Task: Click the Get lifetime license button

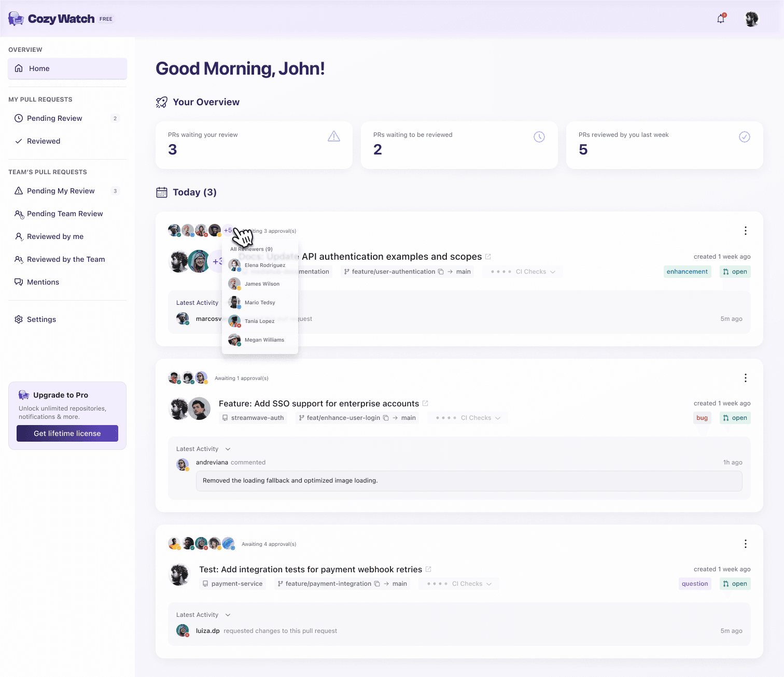Action: pyautogui.click(x=67, y=433)
